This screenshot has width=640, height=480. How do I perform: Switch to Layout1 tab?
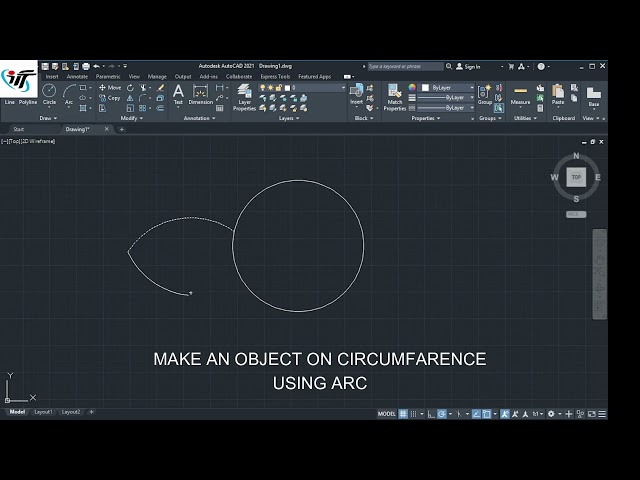point(43,412)
